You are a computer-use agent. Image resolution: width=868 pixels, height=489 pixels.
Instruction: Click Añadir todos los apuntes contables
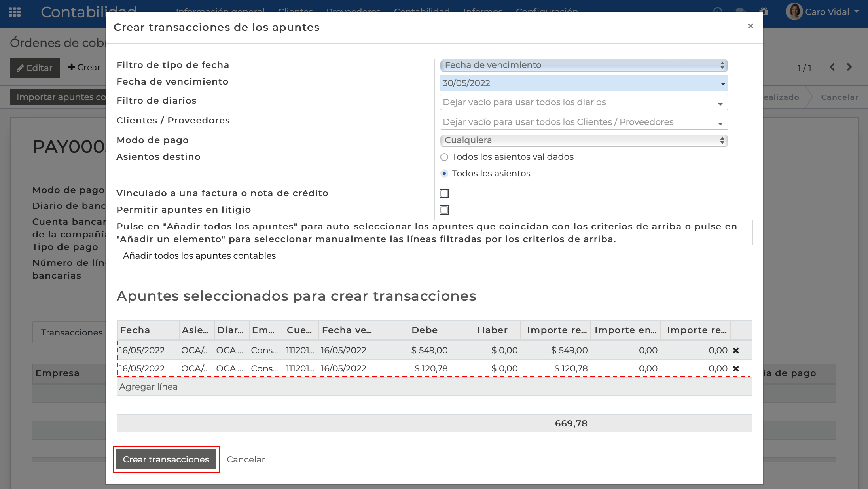tap(199, 256)
